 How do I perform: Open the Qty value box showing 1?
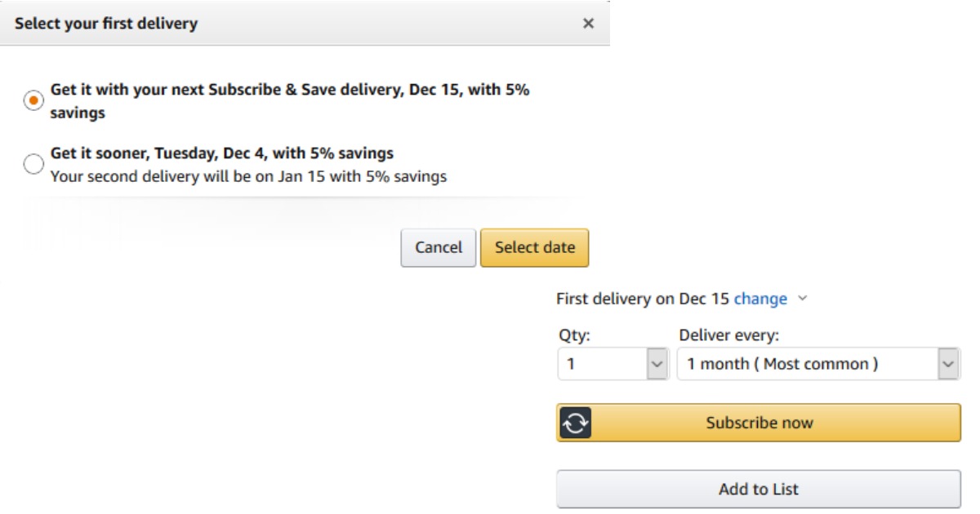602,364
